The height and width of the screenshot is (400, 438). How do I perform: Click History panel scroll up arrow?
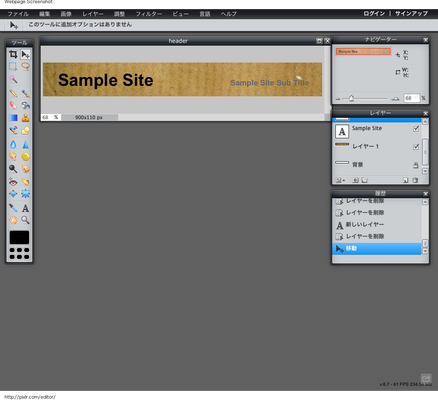tap(425, 202)
